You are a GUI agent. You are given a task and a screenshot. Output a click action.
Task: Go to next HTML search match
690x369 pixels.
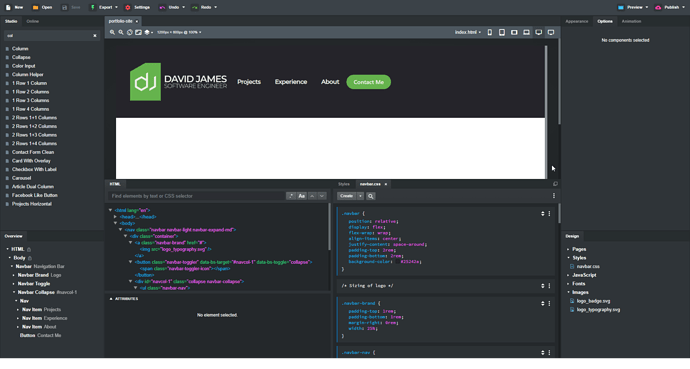point(322,196)
